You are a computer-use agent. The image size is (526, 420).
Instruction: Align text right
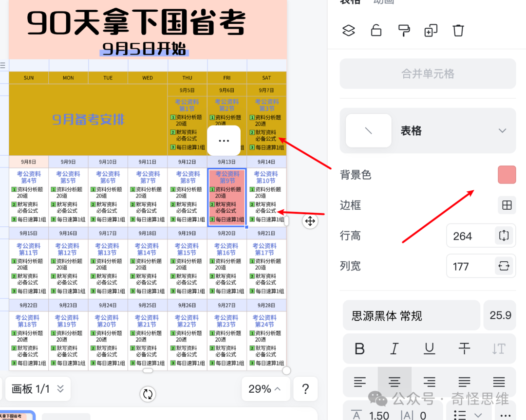coord(429,382)
